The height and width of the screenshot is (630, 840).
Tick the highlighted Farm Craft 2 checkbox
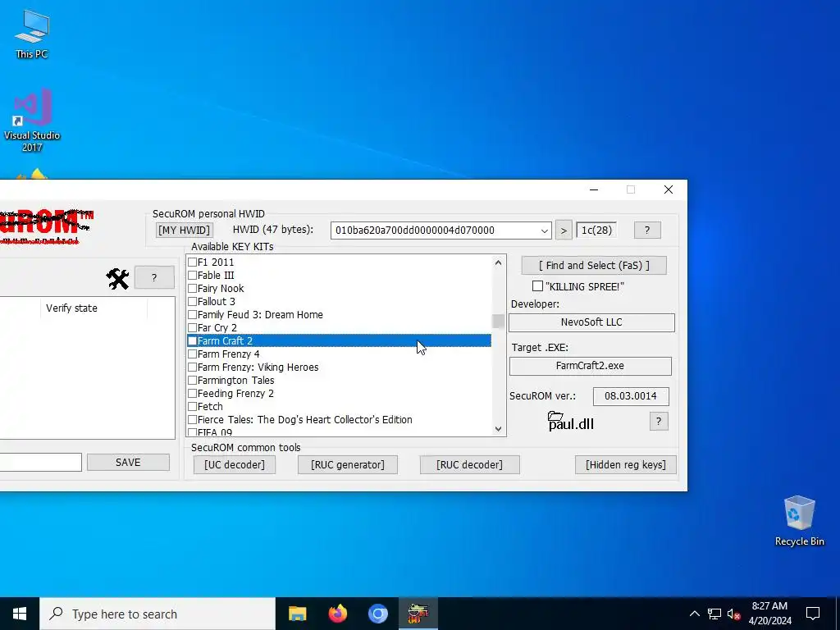tap(192, 340)
